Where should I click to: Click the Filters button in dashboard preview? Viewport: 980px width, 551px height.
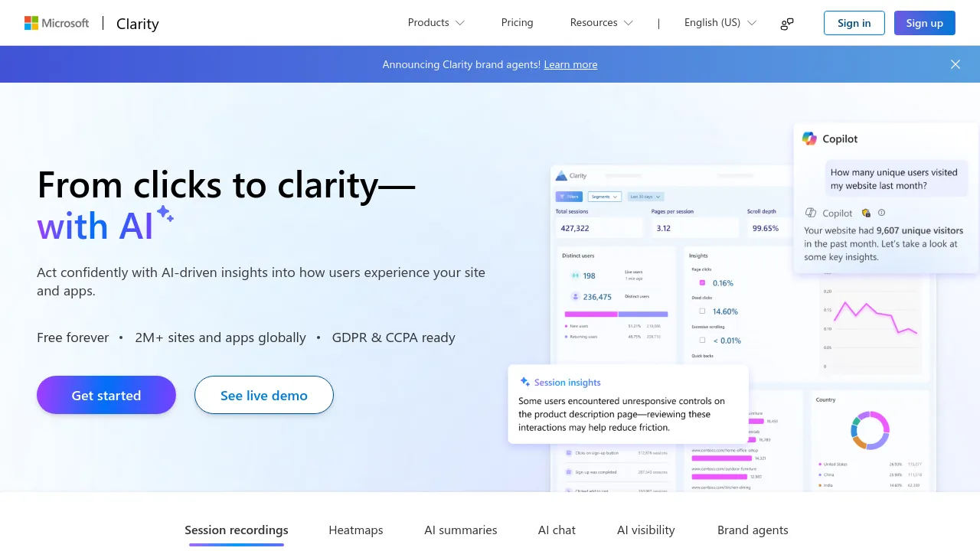569,197
